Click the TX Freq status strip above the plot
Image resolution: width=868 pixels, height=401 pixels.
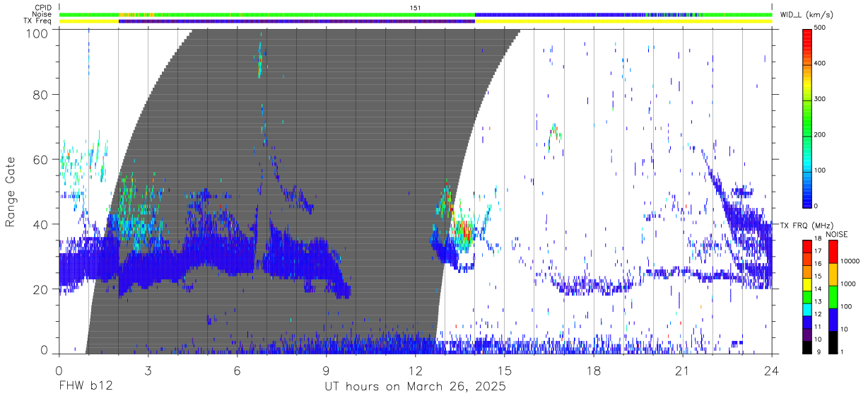click(415, 21)
